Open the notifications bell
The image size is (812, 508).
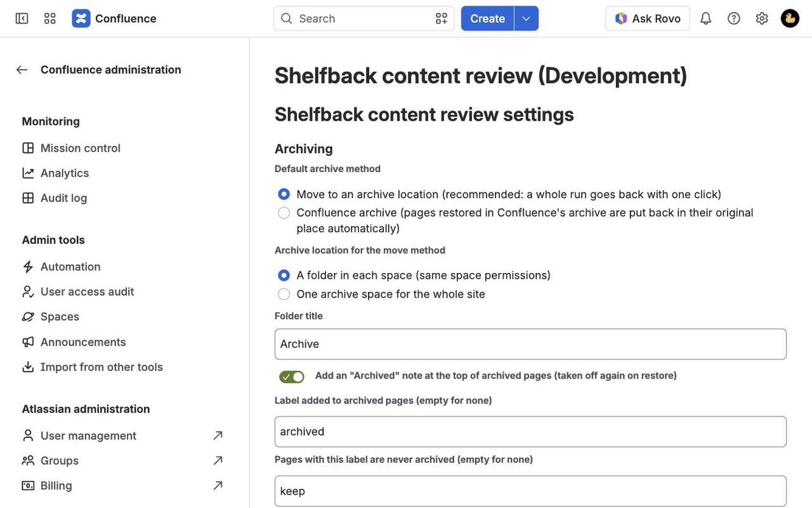tap(705, 18)
